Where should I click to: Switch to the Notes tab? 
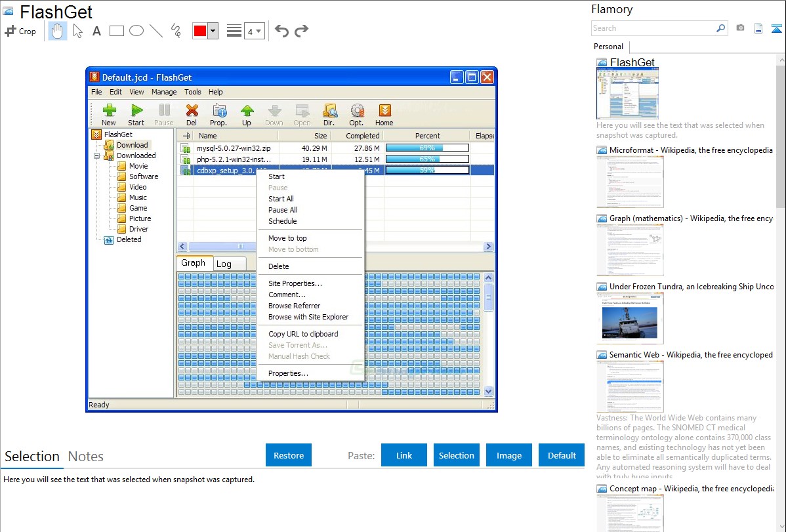86,457
